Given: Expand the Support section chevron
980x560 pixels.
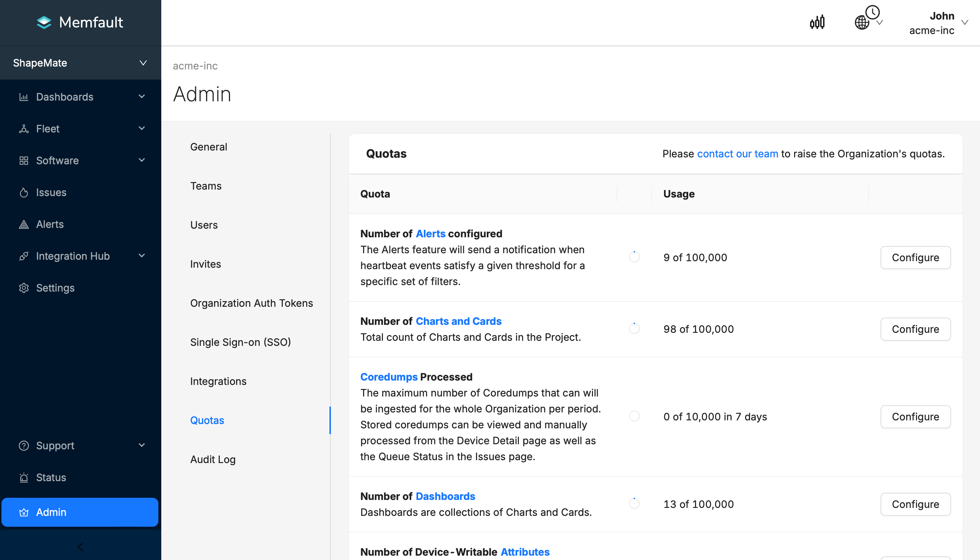Looking at the screenshot, I should point(142,445).
